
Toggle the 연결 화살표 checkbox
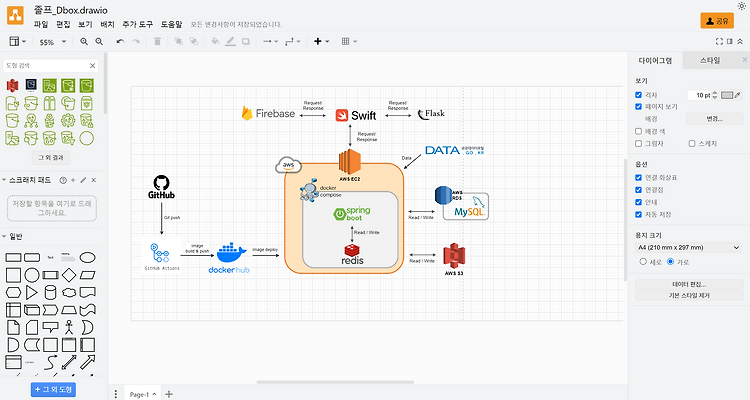(638, 178)
